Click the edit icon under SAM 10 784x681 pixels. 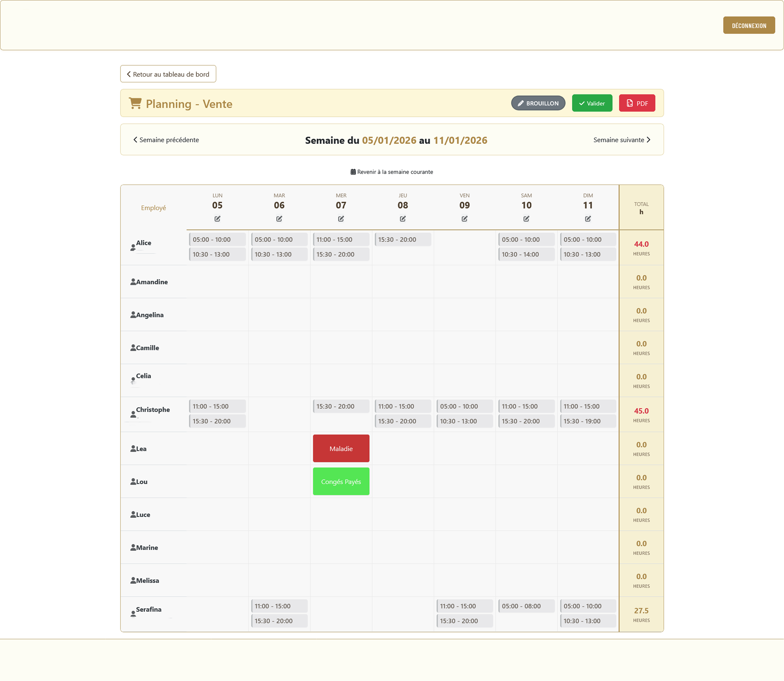point(526,219)
